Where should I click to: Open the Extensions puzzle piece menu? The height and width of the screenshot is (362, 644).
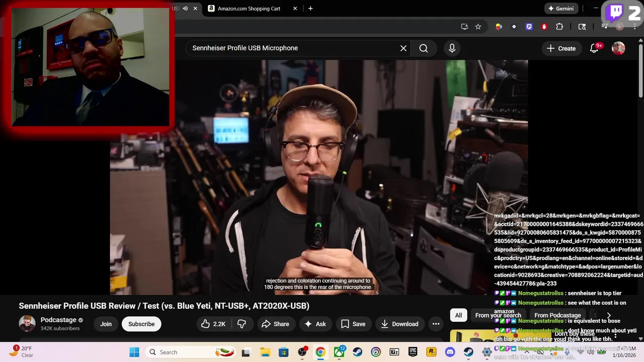tap(559, 27)
